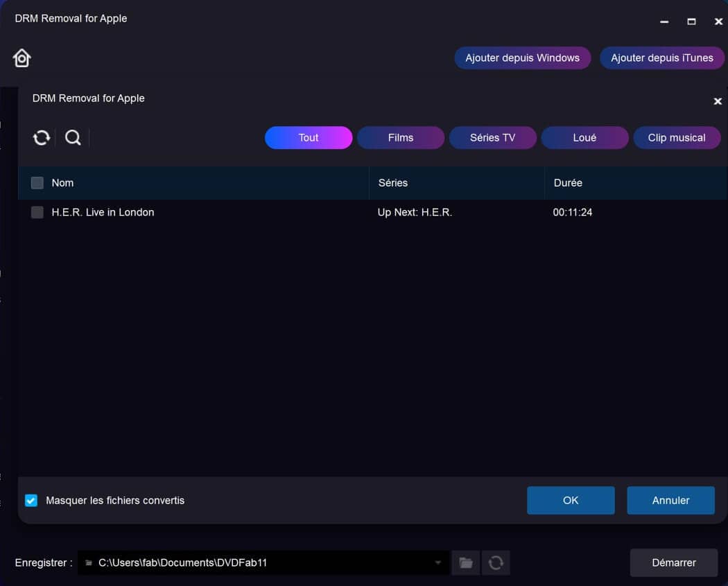Check H.E.R. Live in London row
Image resolution: width=728 pixels, height=586 pixels.
pyautogui.click(x=37, y=212)
